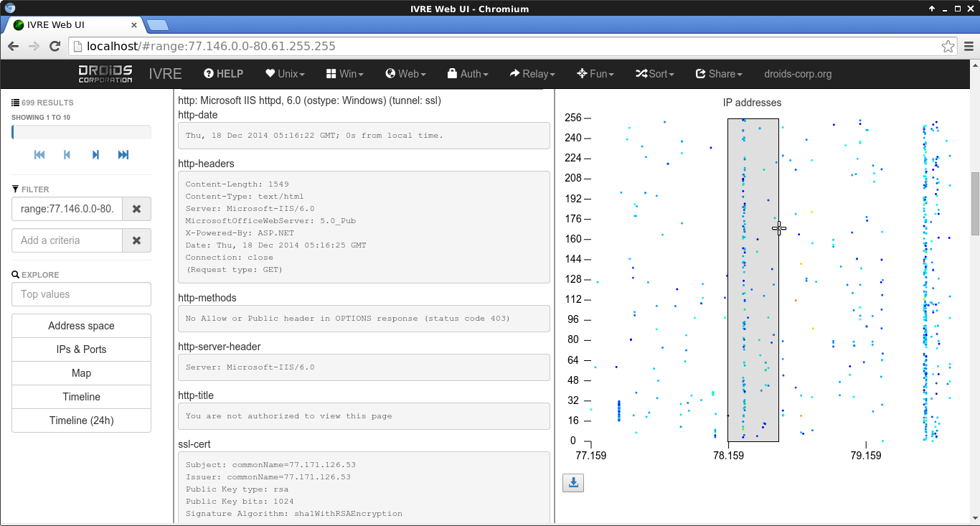Expand the Unix dropdown menu
Screen dimensions: 980x526
(x=285, y=74)
